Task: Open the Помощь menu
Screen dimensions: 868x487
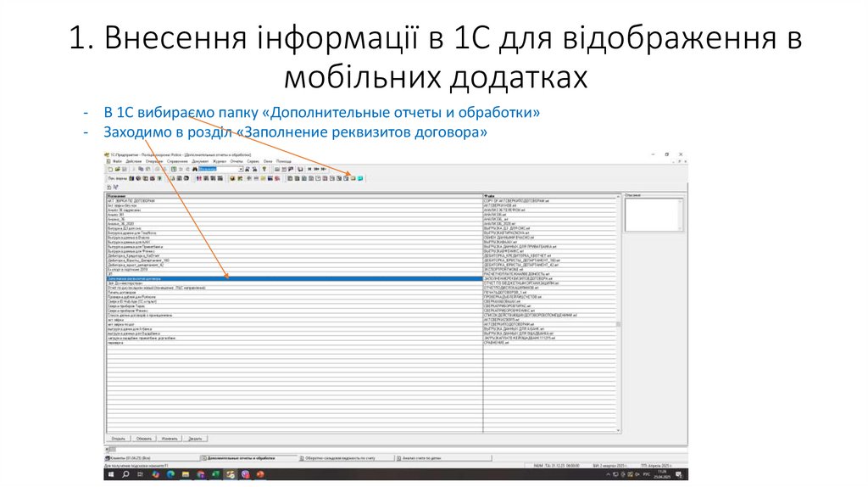Action: point(283,161)
